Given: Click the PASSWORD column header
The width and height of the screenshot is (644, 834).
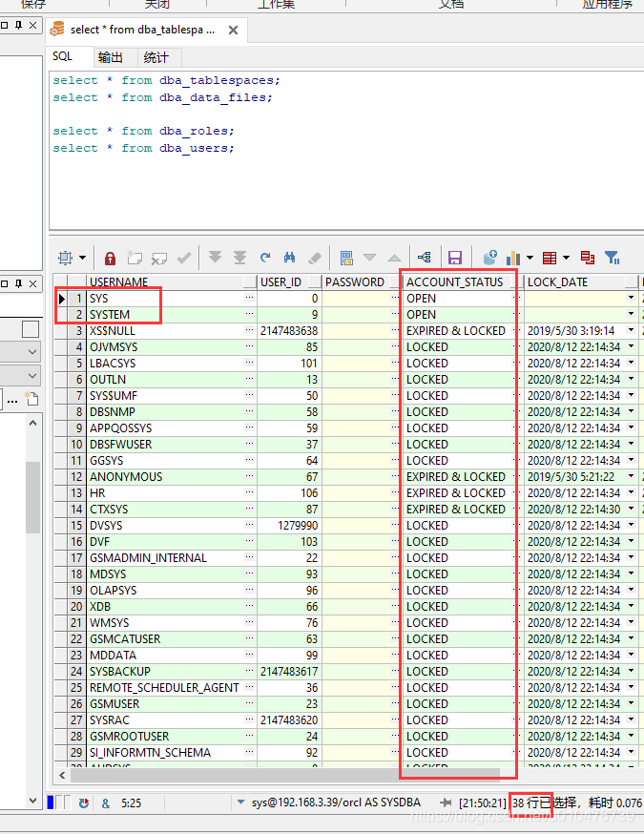Looking at the screenshot, I should pos(361,281).
